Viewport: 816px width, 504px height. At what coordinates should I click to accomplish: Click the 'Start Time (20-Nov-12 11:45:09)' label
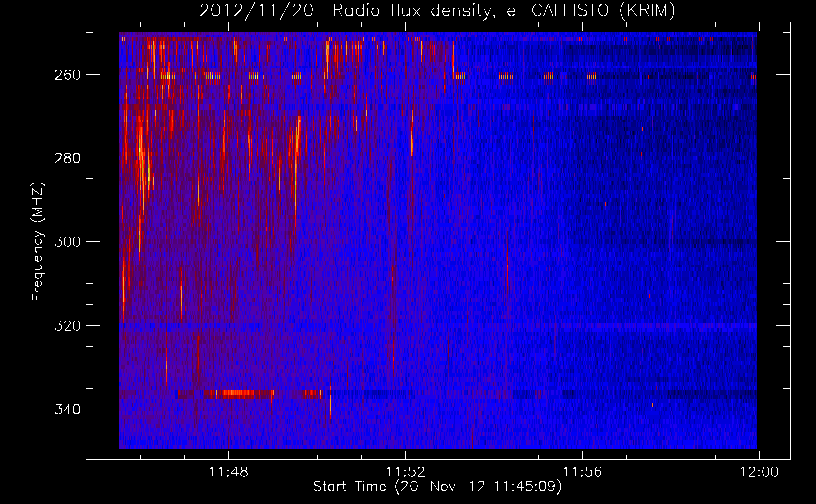[437, 487]
